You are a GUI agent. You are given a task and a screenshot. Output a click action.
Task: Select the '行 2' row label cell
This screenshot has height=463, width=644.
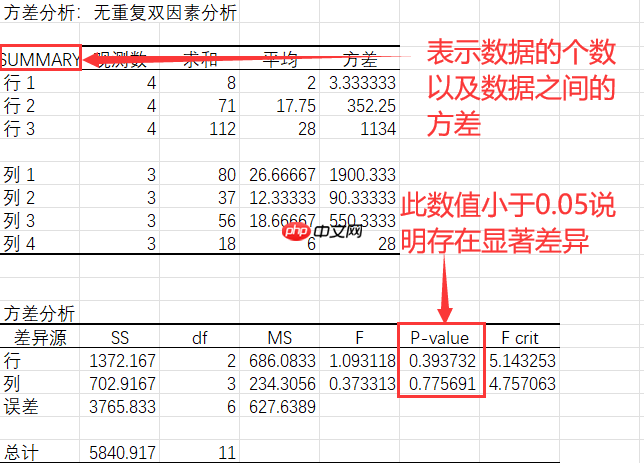19,106
